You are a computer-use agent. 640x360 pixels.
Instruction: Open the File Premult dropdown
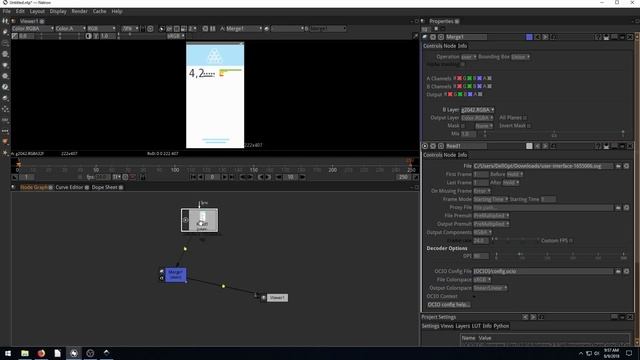tap(491, 216)
